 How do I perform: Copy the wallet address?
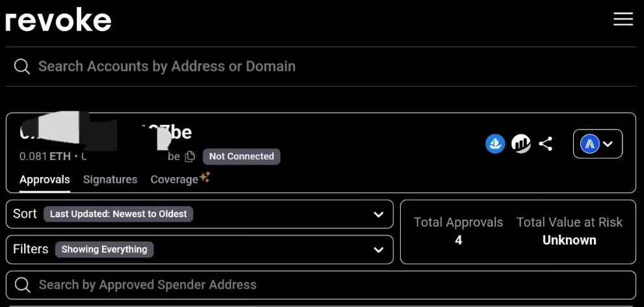[190, 156]
